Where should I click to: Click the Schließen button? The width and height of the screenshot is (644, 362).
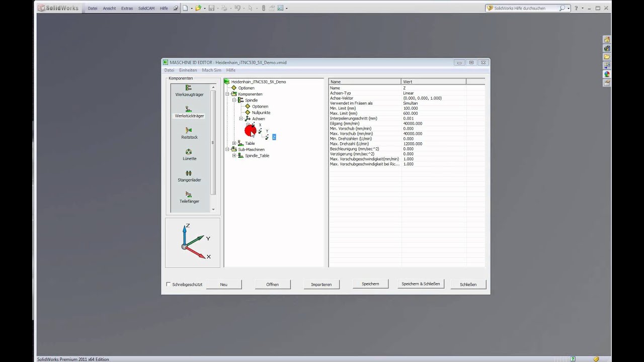coord(468,285)
